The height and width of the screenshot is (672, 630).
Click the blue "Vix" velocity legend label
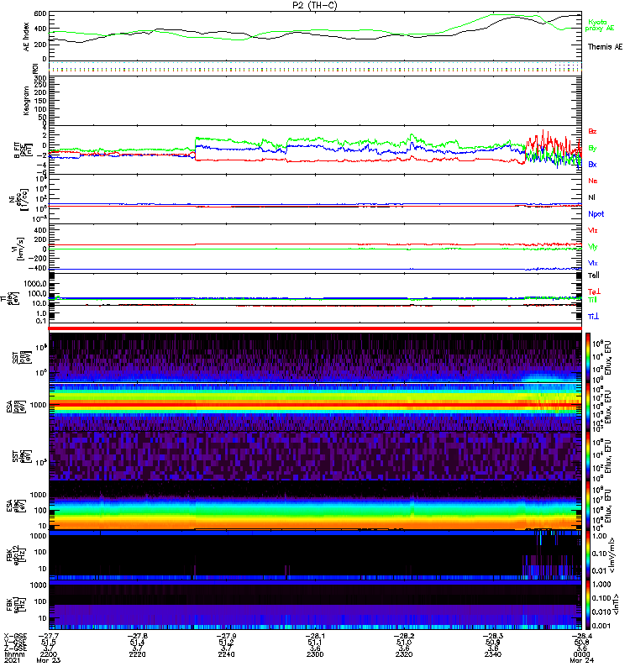coord(593,263)
